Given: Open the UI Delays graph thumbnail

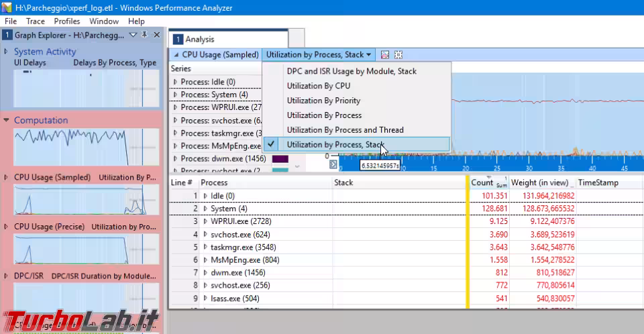Looking at the screenshot, I should (x=87, y=89).
